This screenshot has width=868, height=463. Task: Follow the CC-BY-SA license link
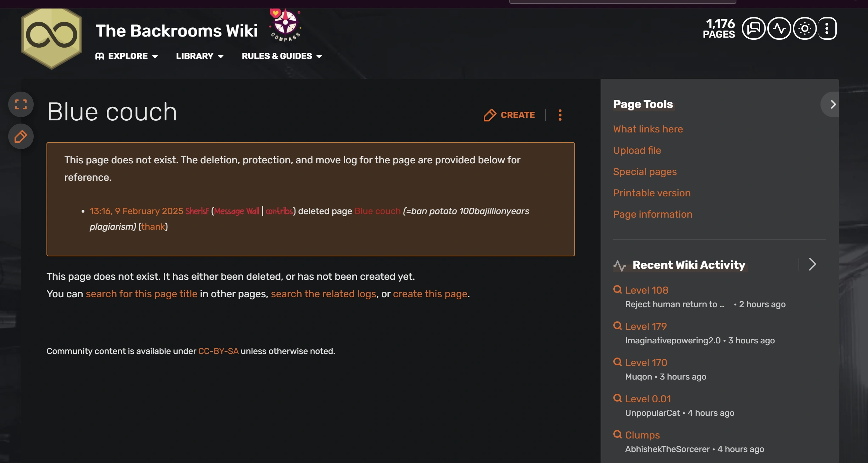218,351
